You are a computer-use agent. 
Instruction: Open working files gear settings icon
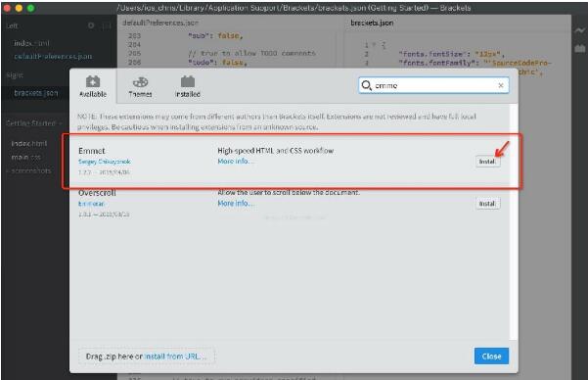click(x=91, y=25)
